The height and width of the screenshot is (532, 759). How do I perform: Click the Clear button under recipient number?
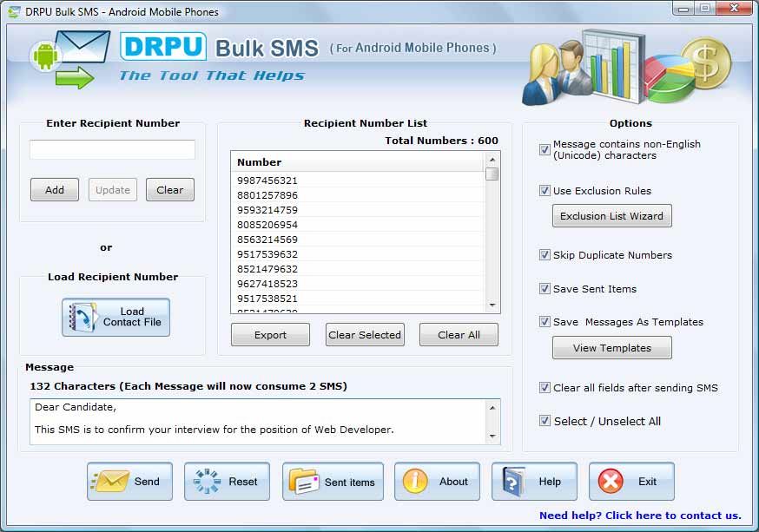(170, 189)
